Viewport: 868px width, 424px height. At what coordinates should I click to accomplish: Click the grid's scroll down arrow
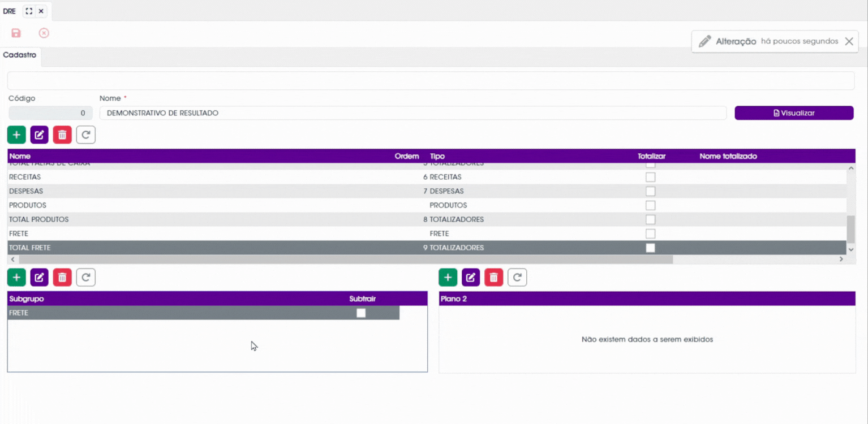850,249
